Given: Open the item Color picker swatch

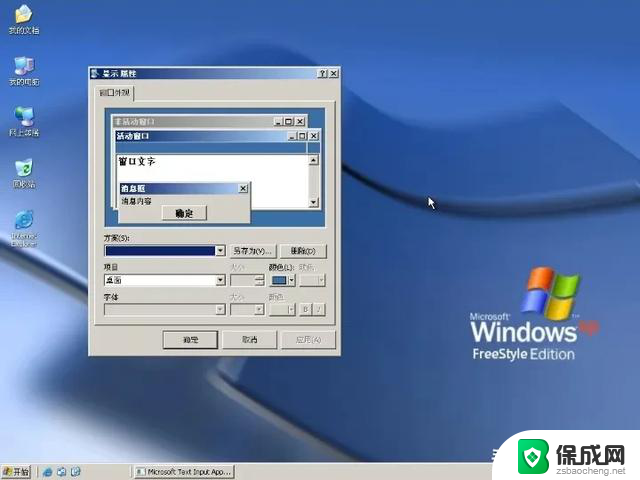Looking at the screenshot, I should pos(279,280).
